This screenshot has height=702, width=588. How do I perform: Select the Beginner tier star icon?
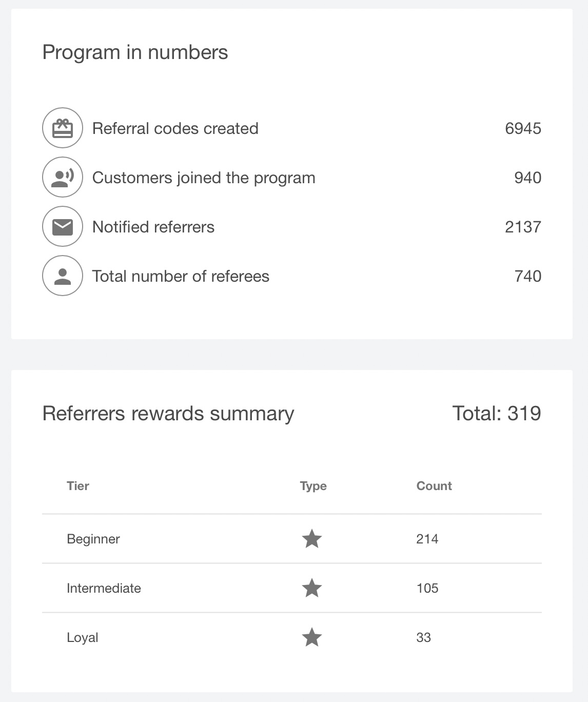pyautogui.click(x=312, y=539)
